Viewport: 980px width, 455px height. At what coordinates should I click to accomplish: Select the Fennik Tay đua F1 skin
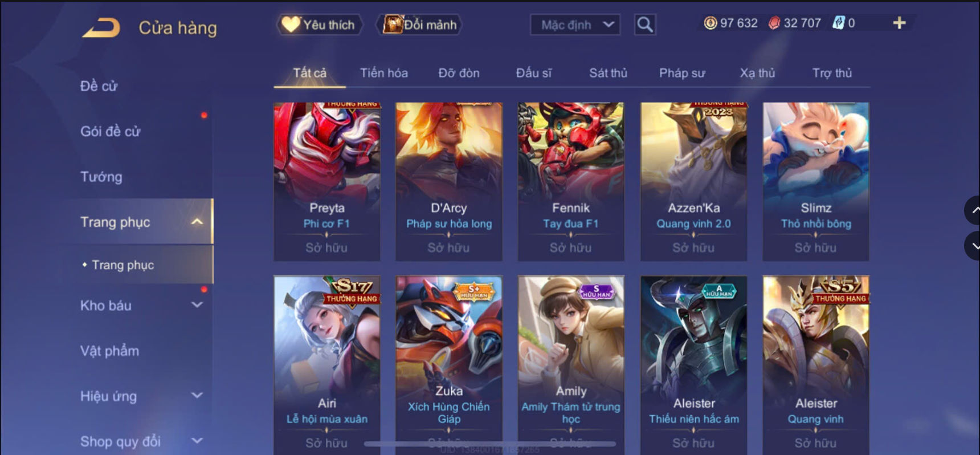[x=571, y=181]
